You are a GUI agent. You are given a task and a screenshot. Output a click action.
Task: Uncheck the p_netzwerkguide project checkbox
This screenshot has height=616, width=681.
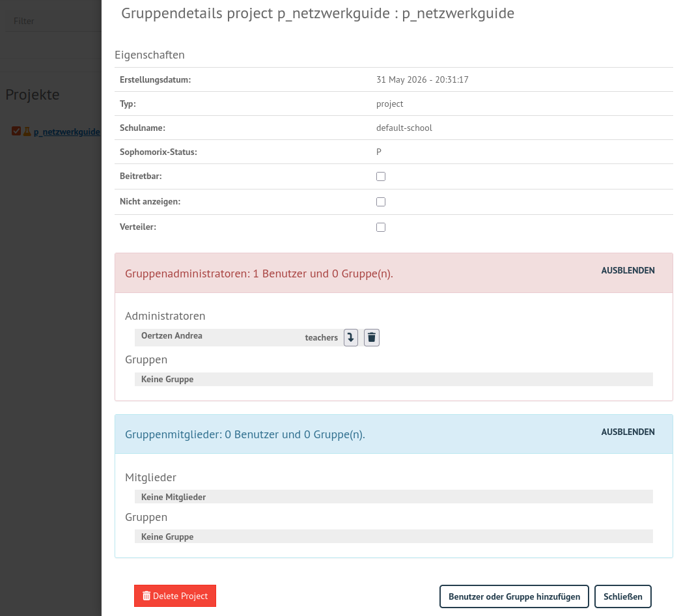[x=16, y=131]
